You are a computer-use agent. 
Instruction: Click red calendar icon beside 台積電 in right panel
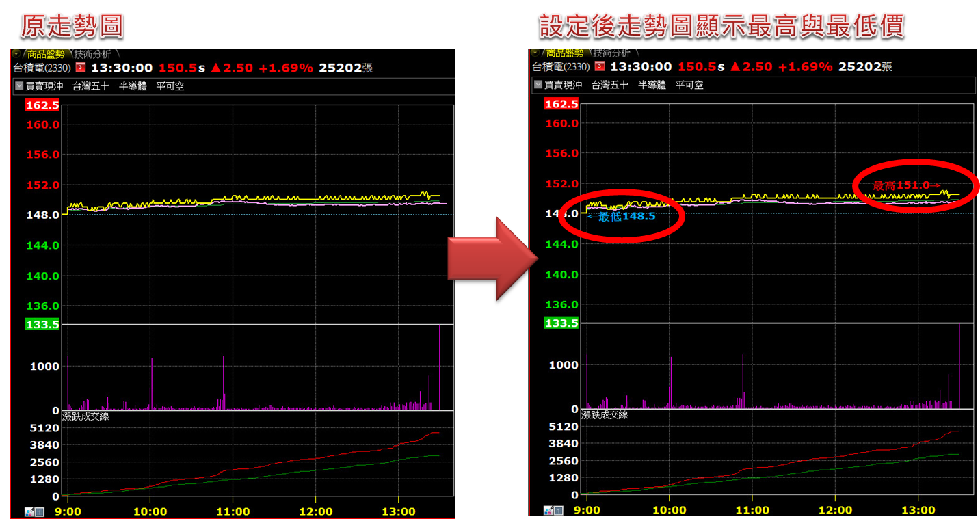tap(600, 66)
